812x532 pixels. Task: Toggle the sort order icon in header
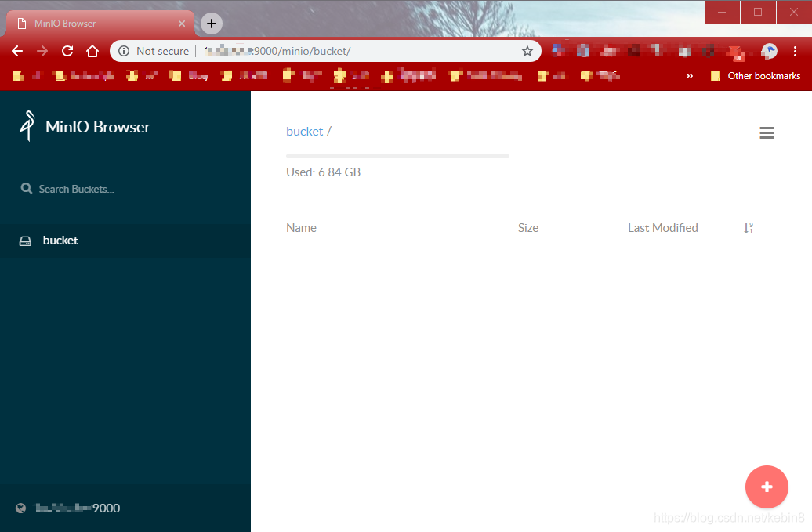[x=749, y=228]
